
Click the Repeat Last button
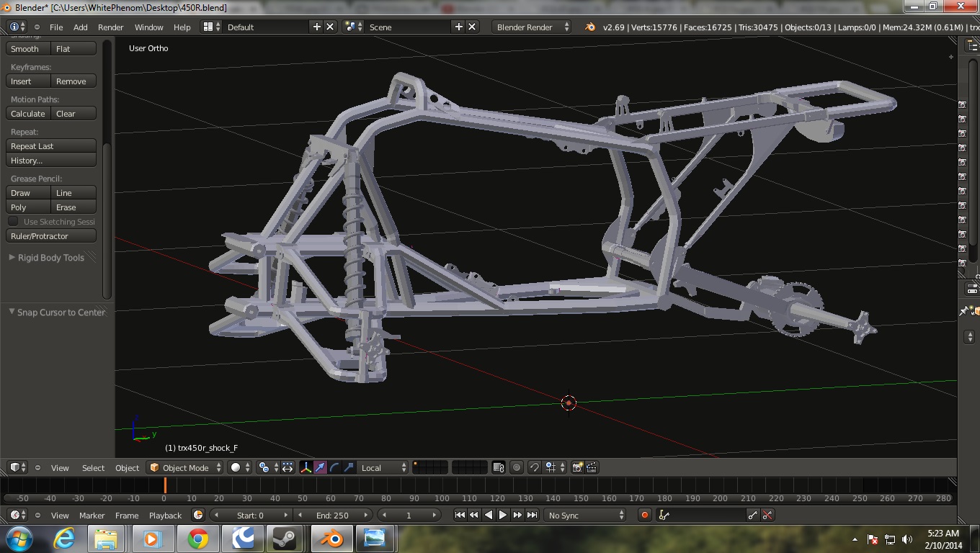(51, 146)
